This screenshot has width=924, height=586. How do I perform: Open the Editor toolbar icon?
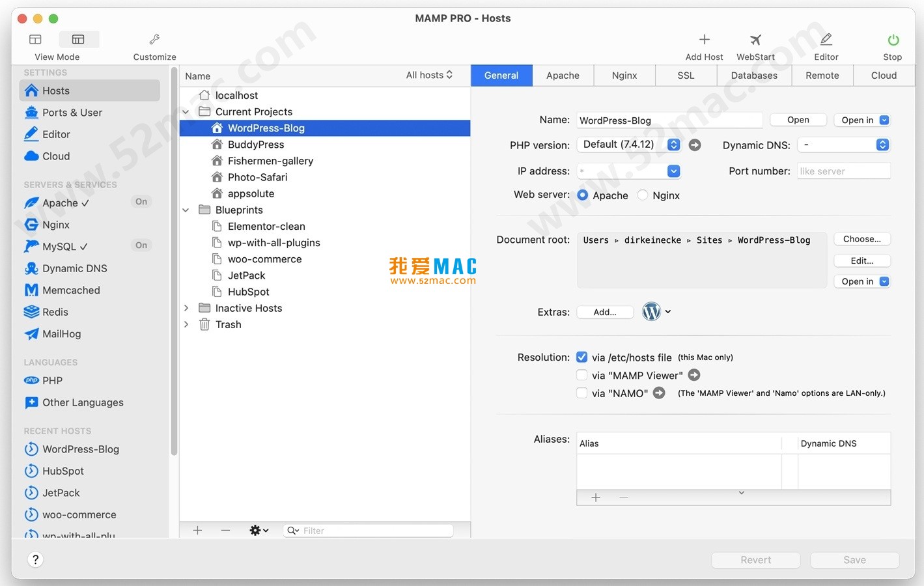tap(826, 40)
